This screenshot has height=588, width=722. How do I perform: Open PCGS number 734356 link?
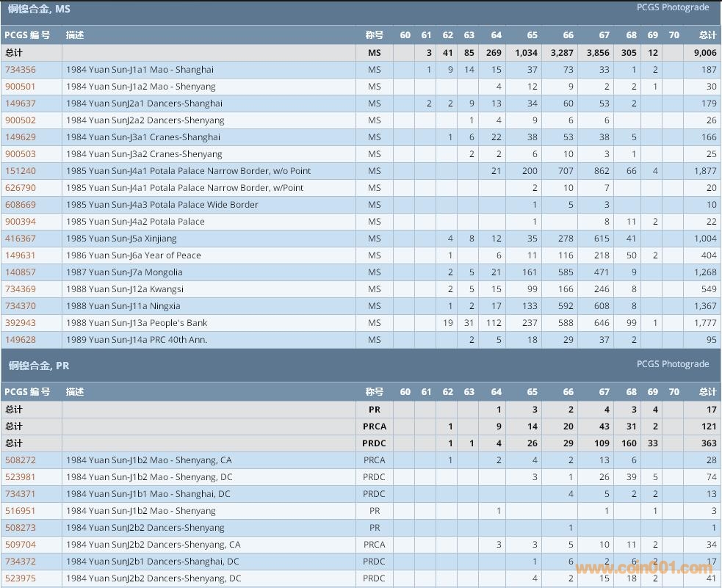pos(21,70)
